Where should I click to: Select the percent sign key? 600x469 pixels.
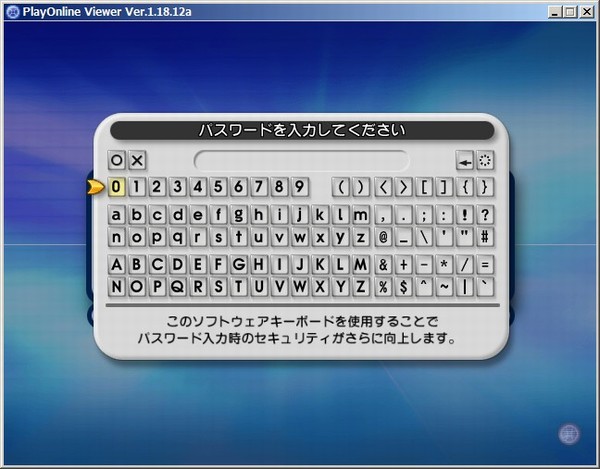click(383, 287)
